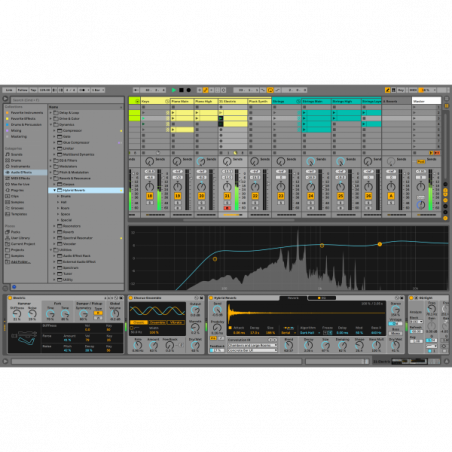452x452 pixels.
Task: Toggle the browser show/hide arrow icon
Action: tap(5, 99)
